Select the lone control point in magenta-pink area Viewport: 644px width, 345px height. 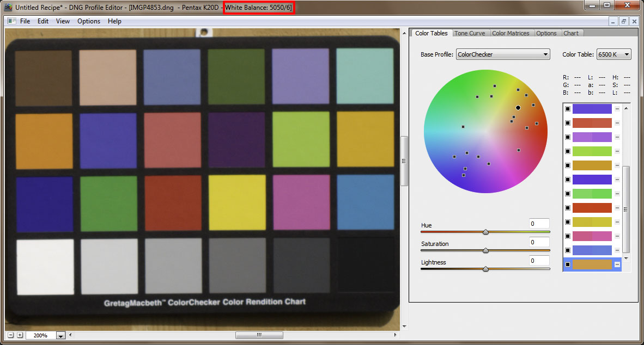click(519, 150)
